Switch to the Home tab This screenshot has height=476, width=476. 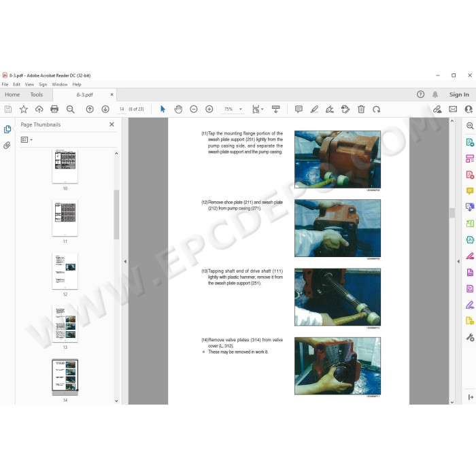pos(12,95)
